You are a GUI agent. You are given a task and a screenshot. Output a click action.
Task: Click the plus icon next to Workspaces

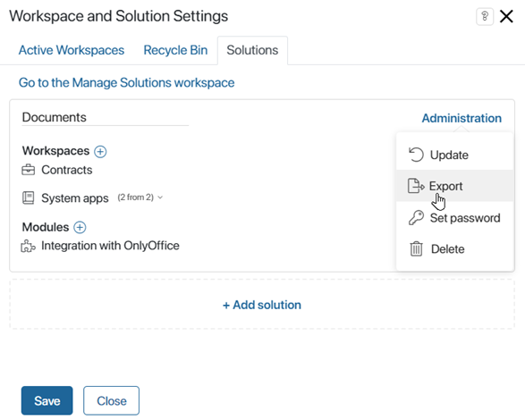100,151
